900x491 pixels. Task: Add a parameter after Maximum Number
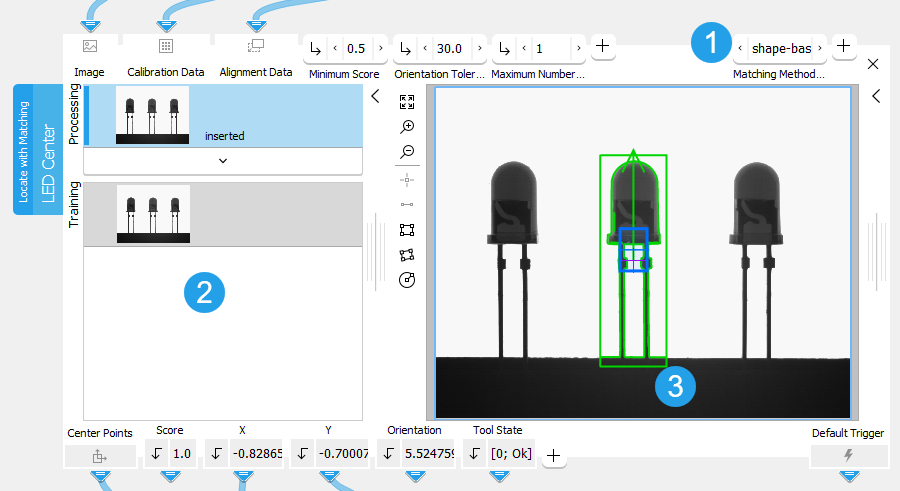click(x=603, y=46)
